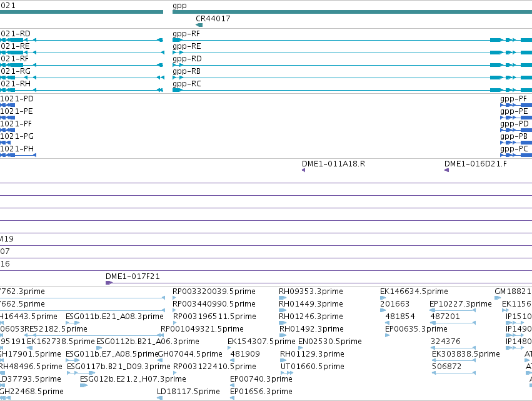
Task: Click the RP003440990.5prime label
Action: click(x=214, y=304)
